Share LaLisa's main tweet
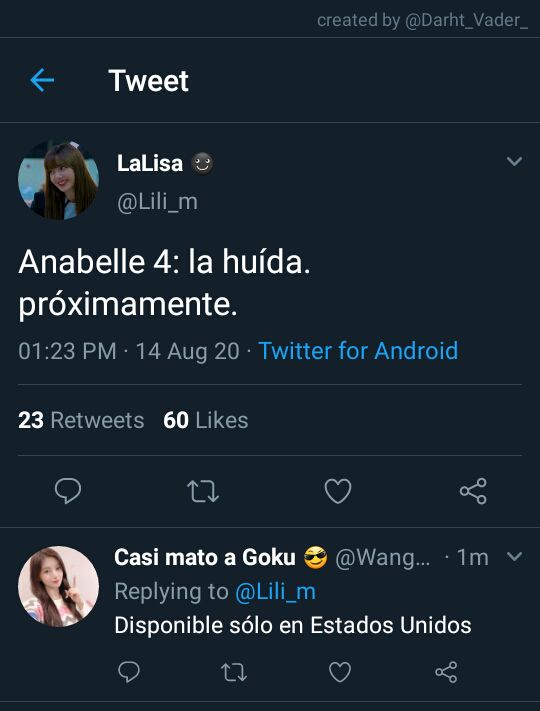540x711 pixels. click(473, 491)
